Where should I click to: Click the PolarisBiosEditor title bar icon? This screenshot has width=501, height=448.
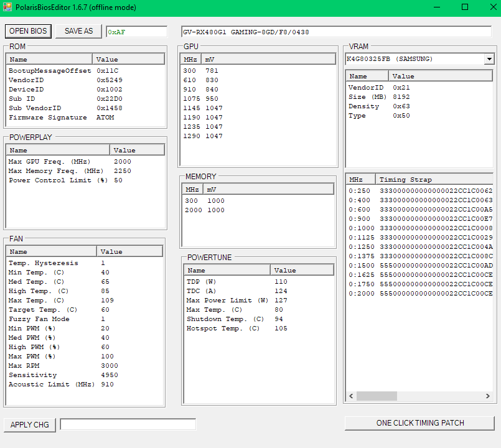click(x=7, y=7)
